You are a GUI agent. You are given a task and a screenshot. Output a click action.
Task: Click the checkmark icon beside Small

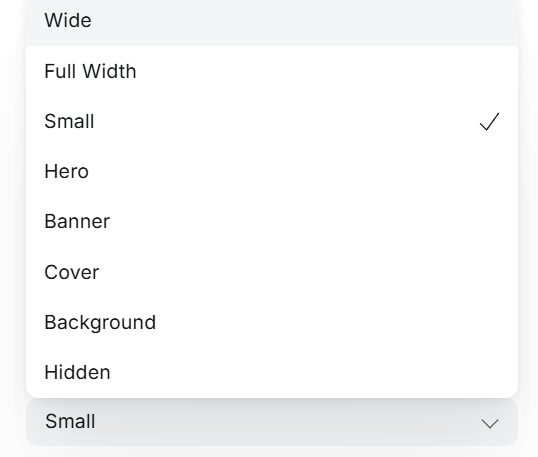click(x=489, y=122)
